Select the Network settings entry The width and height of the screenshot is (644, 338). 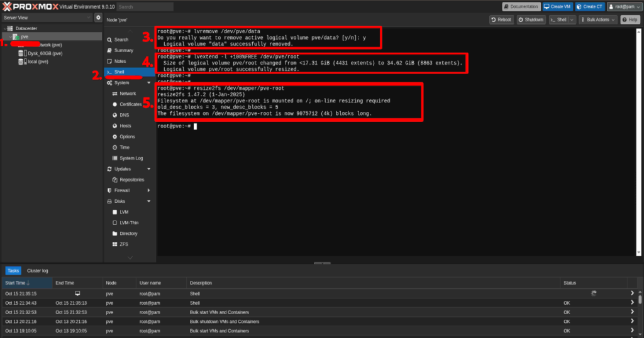(128, 94)
